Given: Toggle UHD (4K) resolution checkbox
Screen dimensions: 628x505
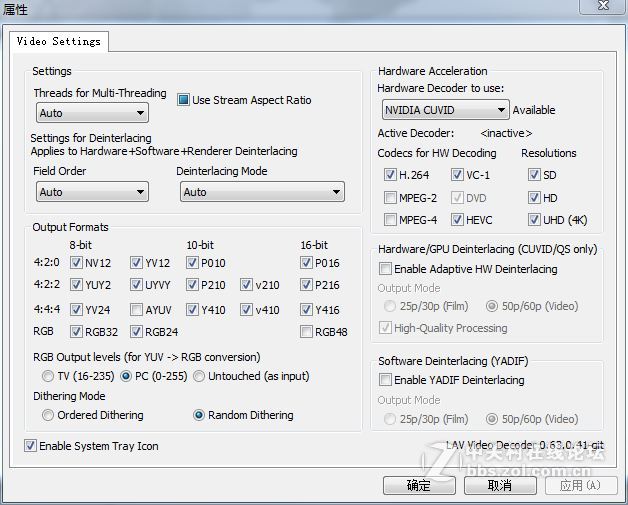Looking at the screenshot, I should (534, 220).
